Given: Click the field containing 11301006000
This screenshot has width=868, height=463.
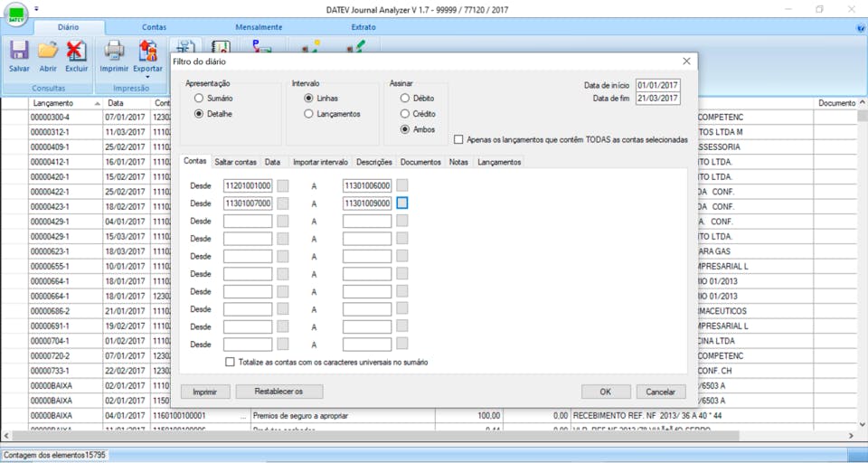Looking at the screenshot, I should (x=367, y=185).
